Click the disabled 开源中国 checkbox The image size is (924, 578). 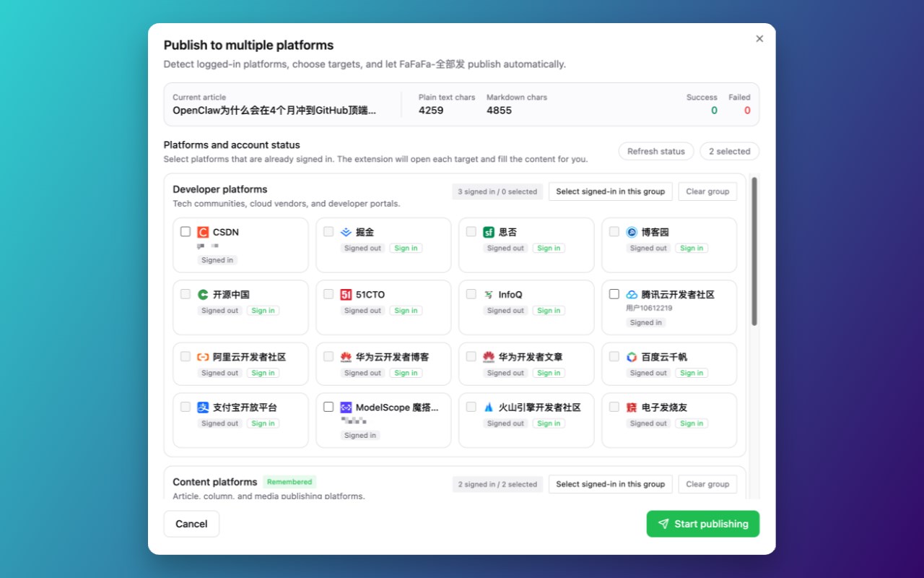[186, 294]
